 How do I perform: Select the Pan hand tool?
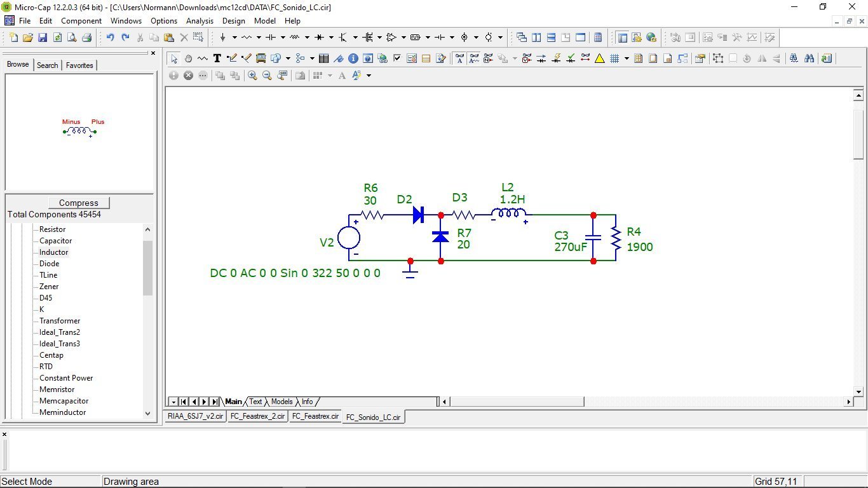click(188, 58)
